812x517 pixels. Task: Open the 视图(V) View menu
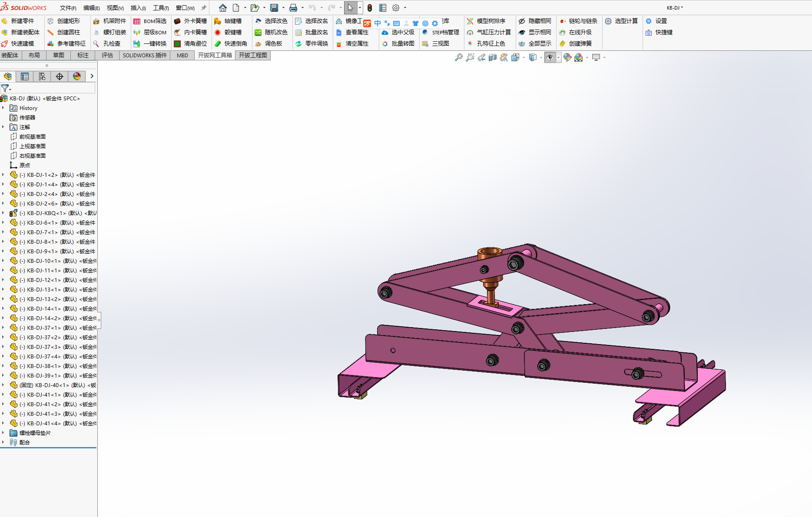(115, 8)
